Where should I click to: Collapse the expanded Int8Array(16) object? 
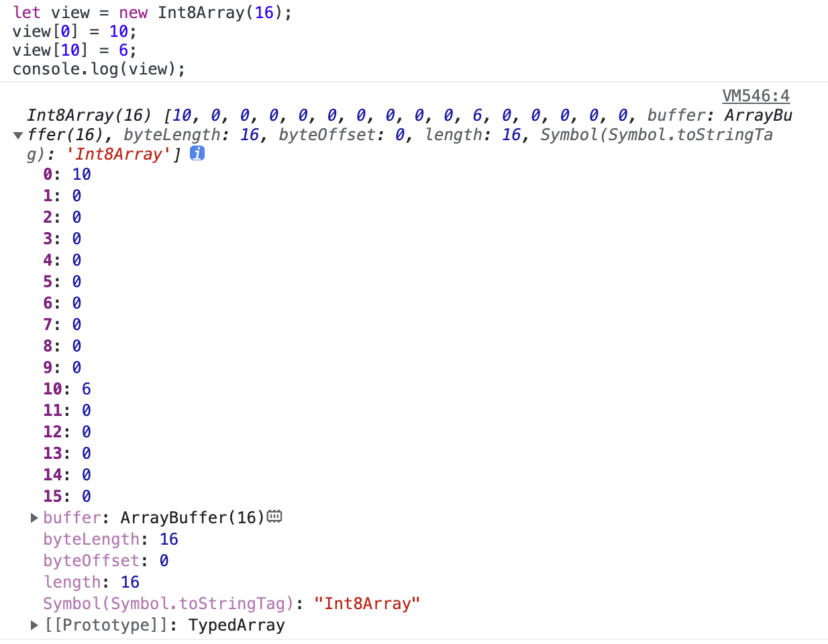coord(18,136)
